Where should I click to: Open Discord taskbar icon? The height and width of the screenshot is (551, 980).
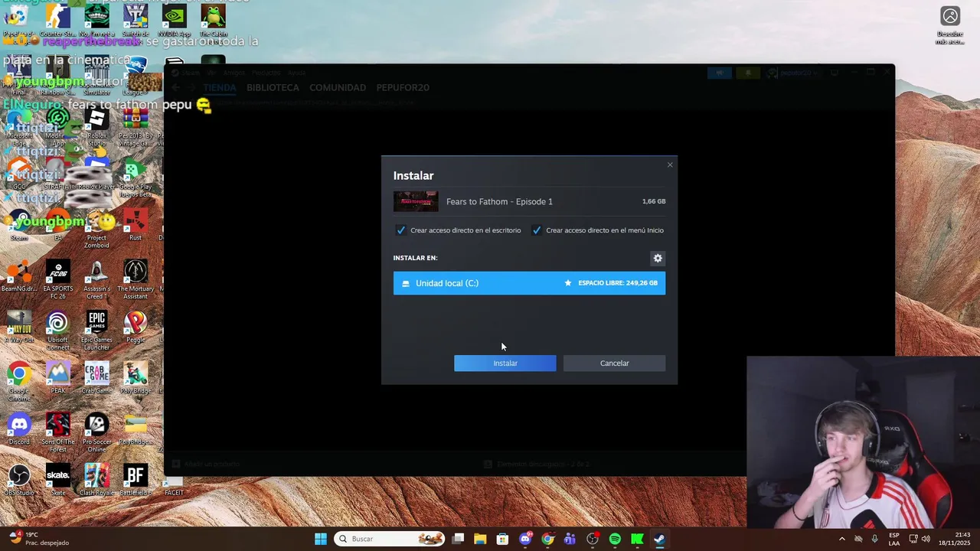point(525,539)
